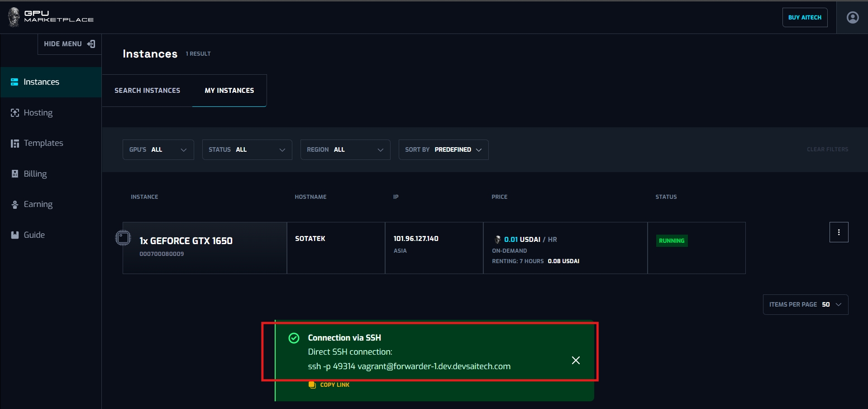Open the Billing section
This screenshot has height=409, width=868.
[35, 174]
